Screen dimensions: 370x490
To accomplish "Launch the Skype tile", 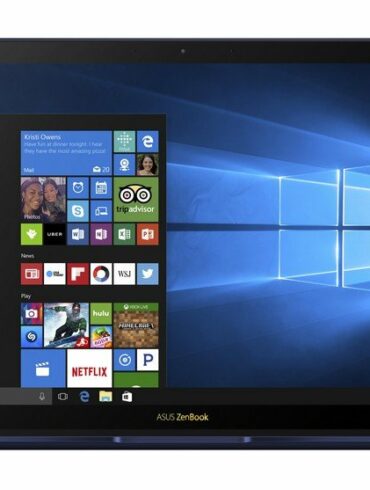I will click(x=78, y=211).
